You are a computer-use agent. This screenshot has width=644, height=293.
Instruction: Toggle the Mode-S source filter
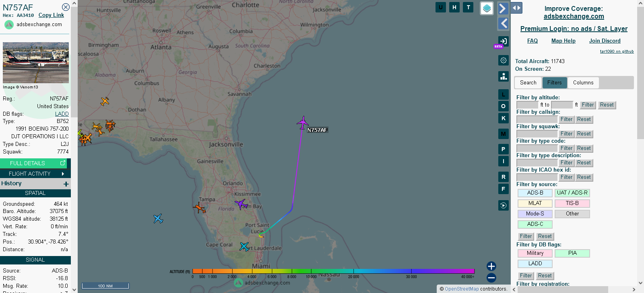(535, 214)
